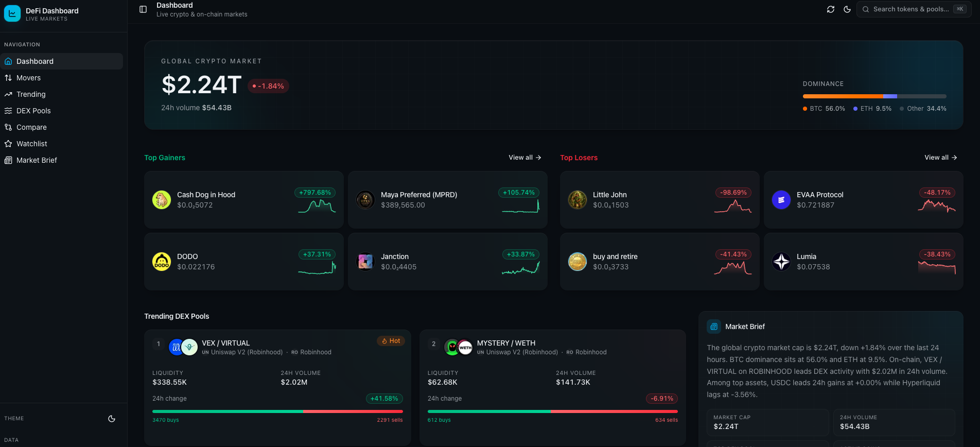Click the EVAA Protocol token icon
Image resolution: width=980 pixels, height=447 pixels.
(x=781, y=200)
